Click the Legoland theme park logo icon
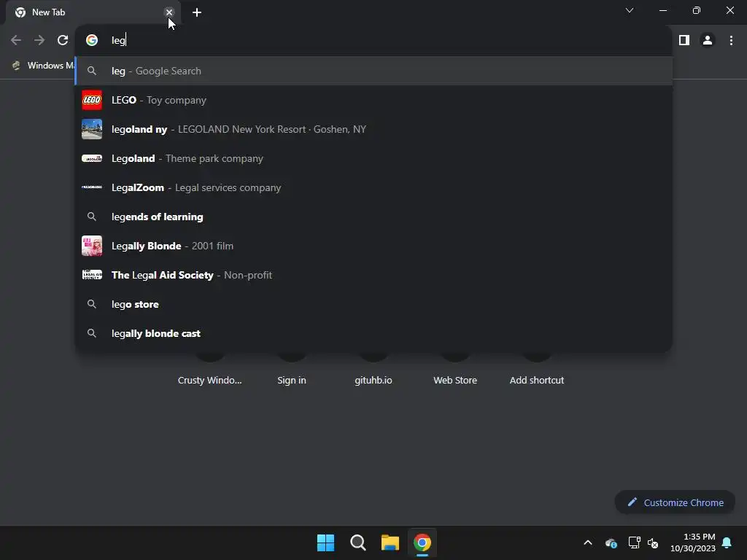Screen dimensions: 747x560 pos(91,158)
